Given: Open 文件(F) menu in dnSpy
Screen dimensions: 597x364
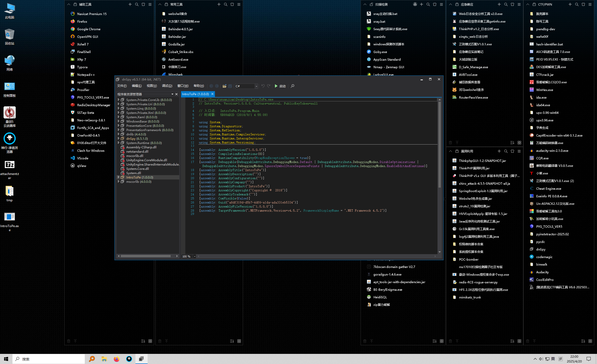Looking at the screenshot, I should [x=122, y=86].
